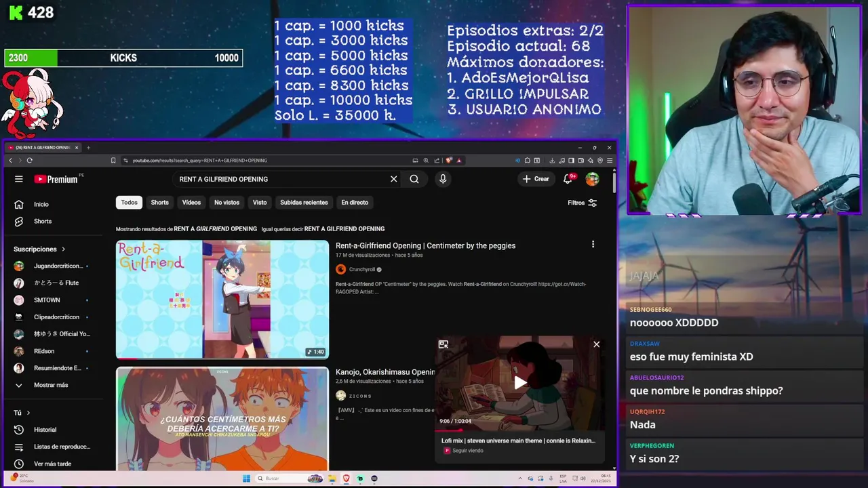Click the Crunchyroll channel name
Image resolution: width=868 pixels, height=488 pixels.
click(x=362, y=269)
